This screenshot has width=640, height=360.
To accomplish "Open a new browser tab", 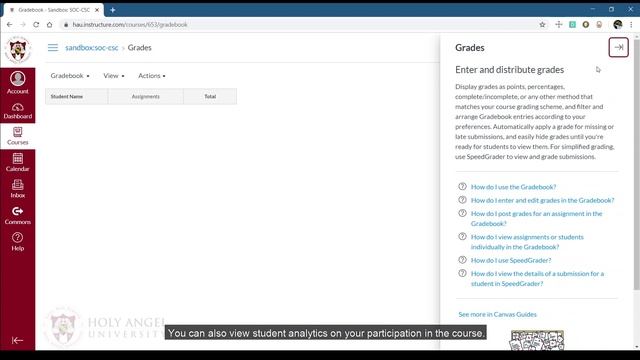I will pyautogui.click(x=113, y=10).
